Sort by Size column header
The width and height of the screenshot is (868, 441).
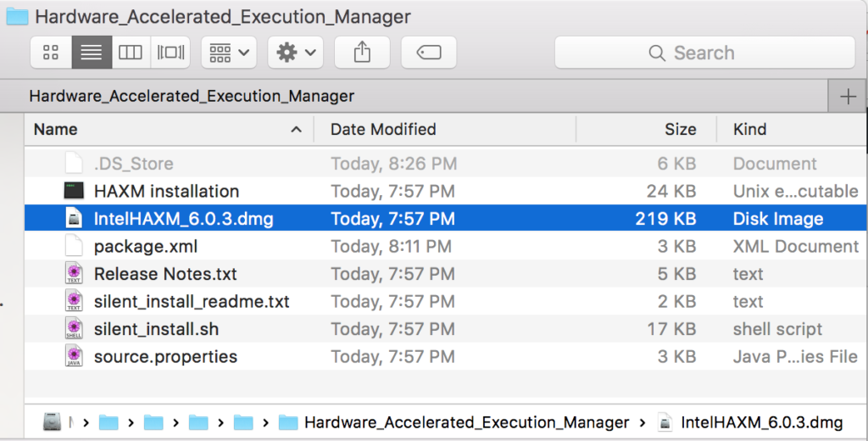681,130
